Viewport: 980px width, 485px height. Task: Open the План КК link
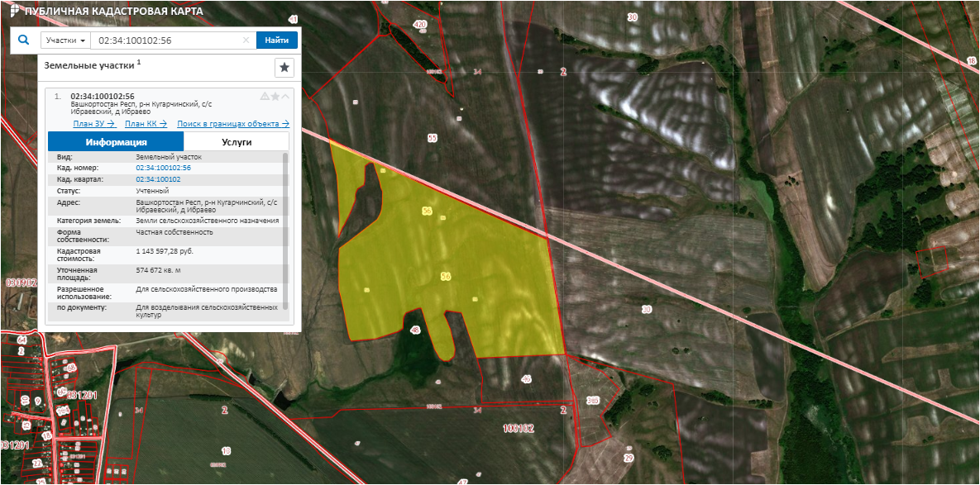click(x=146, y=124)
